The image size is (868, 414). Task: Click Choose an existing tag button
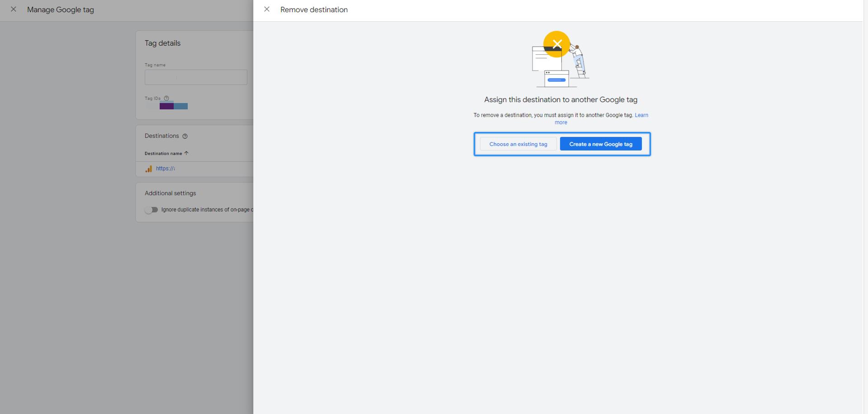coord(518,144)
